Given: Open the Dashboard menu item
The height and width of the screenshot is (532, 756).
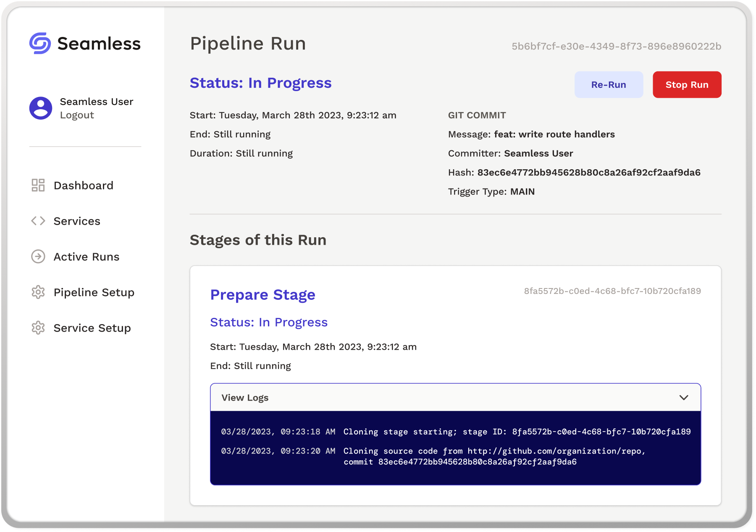Looking at the screenshot, I should coord(84,186).
